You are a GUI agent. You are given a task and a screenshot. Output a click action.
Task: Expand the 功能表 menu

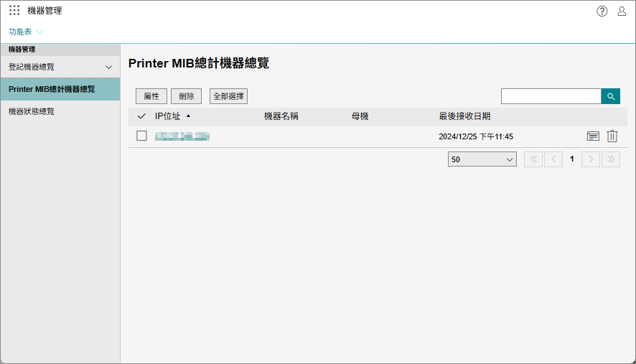click(26, 32)
